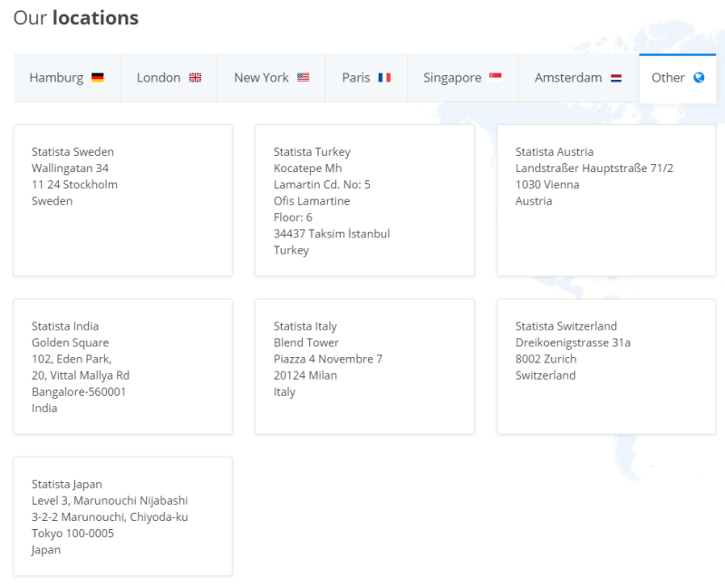Select the Statista Switzerland address card
The width and height of the screenshot is (725, 588).
606,367
